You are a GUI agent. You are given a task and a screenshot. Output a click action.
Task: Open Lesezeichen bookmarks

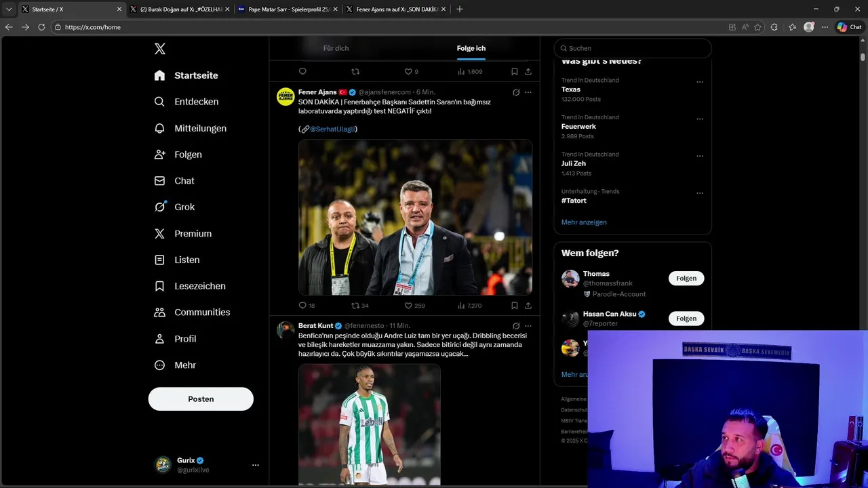pos(190,286)
